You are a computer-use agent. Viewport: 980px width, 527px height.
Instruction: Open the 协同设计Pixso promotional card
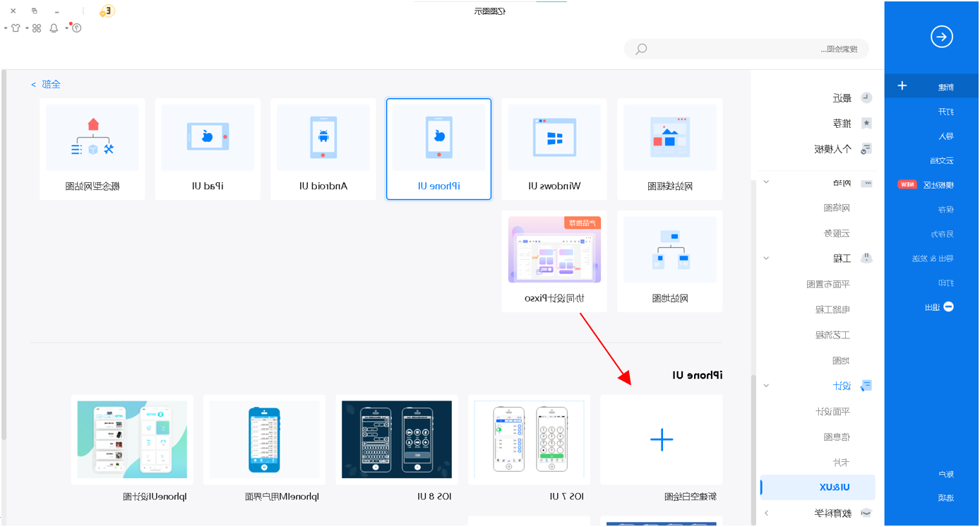click(x=554, y=261)
